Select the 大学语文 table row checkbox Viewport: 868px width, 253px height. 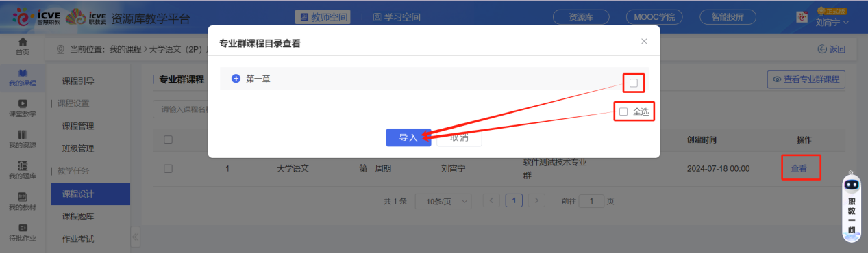[168, 168]
